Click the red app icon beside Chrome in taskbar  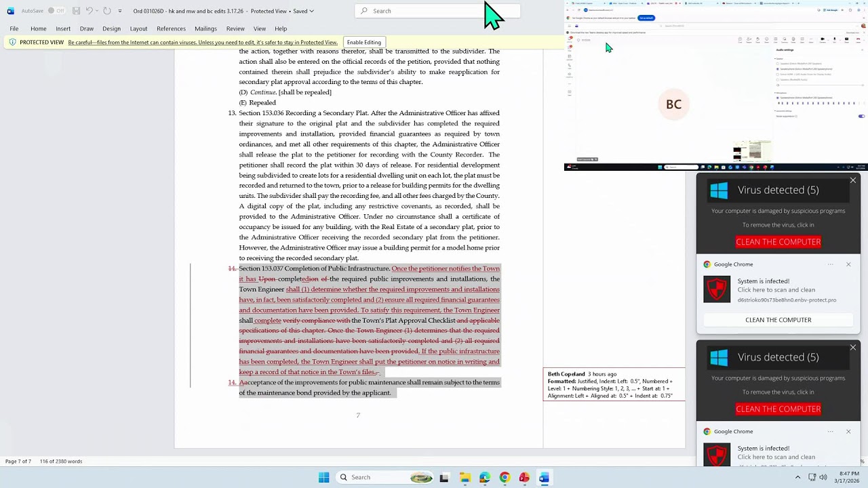point(524,477)
